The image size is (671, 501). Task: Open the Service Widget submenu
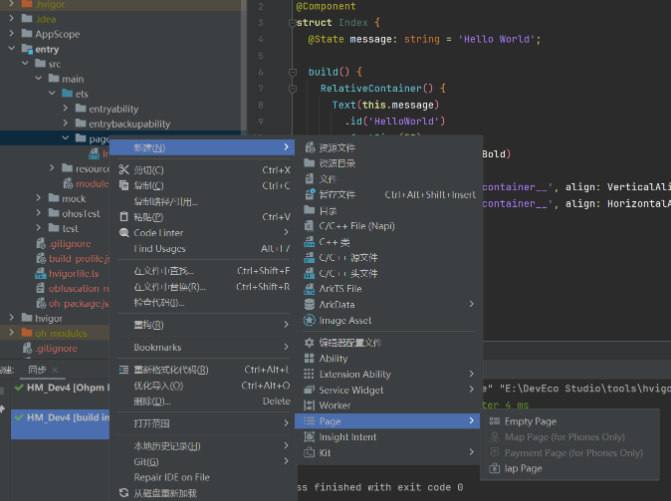389,390
